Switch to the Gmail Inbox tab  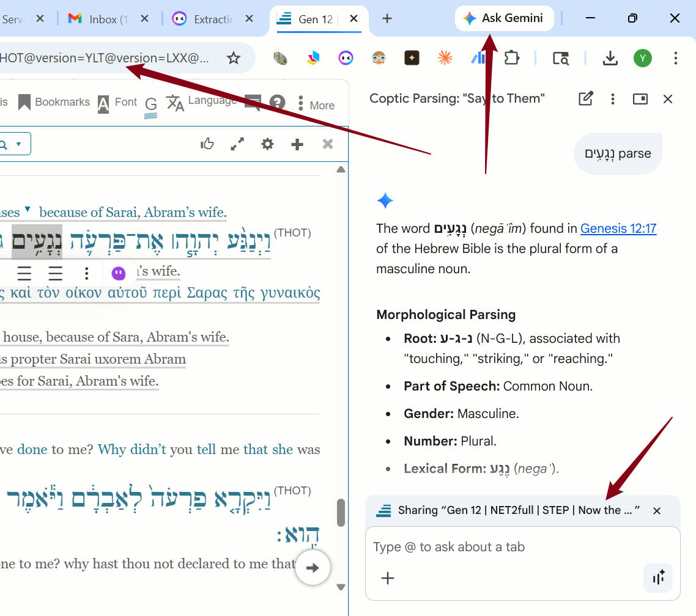[102, 19]
